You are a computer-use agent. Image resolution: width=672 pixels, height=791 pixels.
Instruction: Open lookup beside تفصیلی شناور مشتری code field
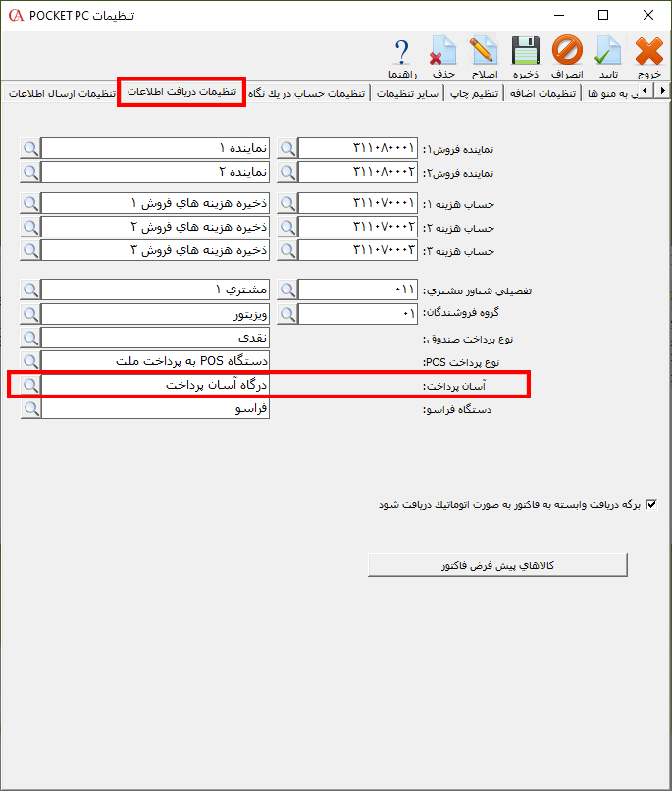coord(287,290)
